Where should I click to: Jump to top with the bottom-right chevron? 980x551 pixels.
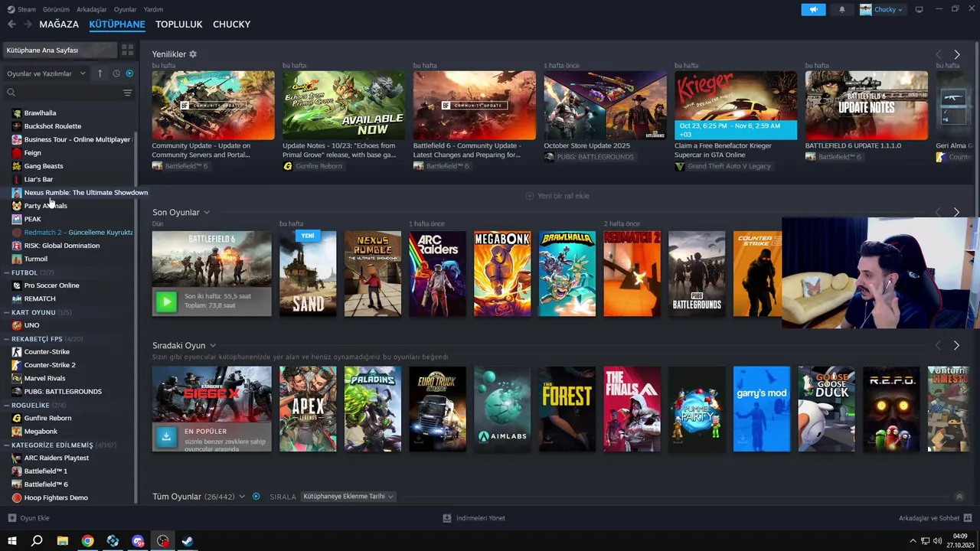pos(959,497)
